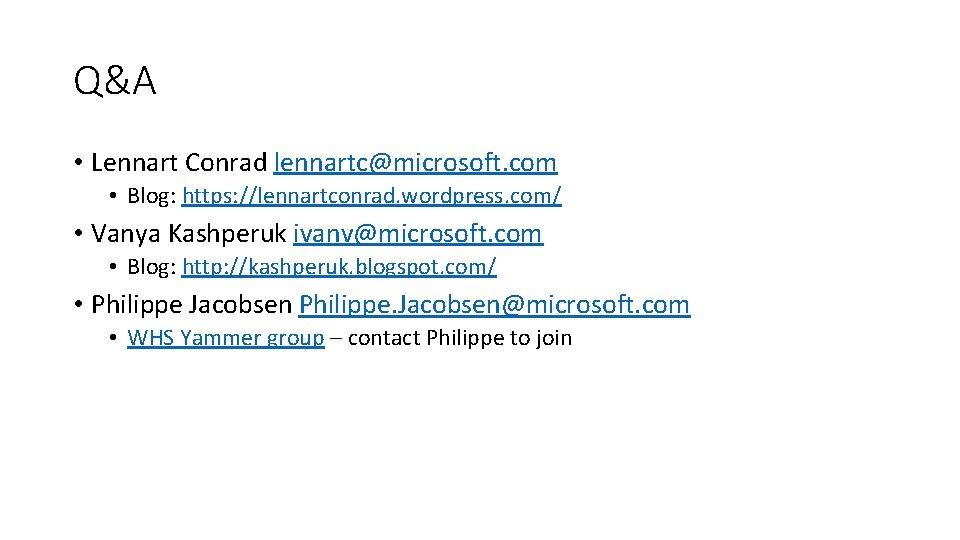The height and width of the screenshot is (540, 960).
Task: Open the lennartconrad.wordpress.com blog link
Action: (371, 195)
